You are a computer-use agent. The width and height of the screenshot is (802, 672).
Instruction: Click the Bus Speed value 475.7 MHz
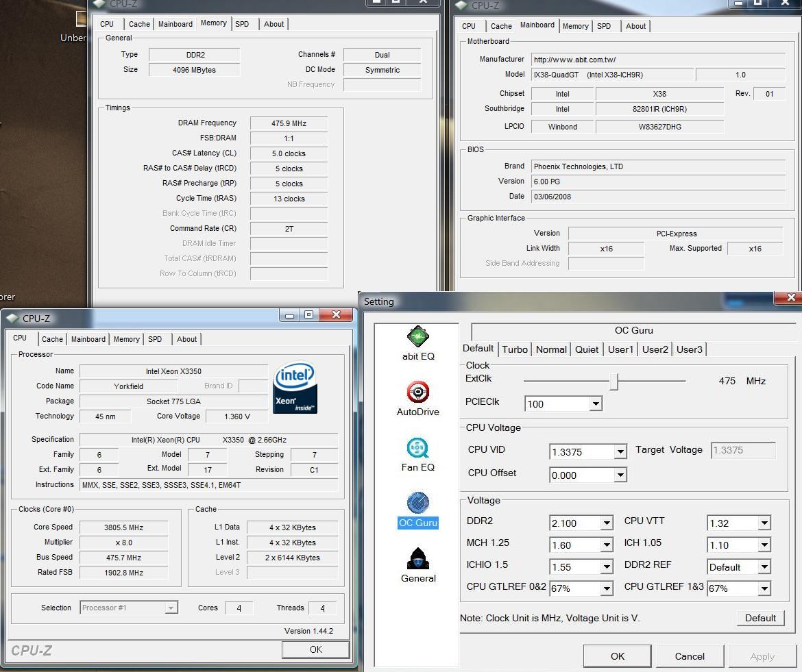[x=124, y=558]
